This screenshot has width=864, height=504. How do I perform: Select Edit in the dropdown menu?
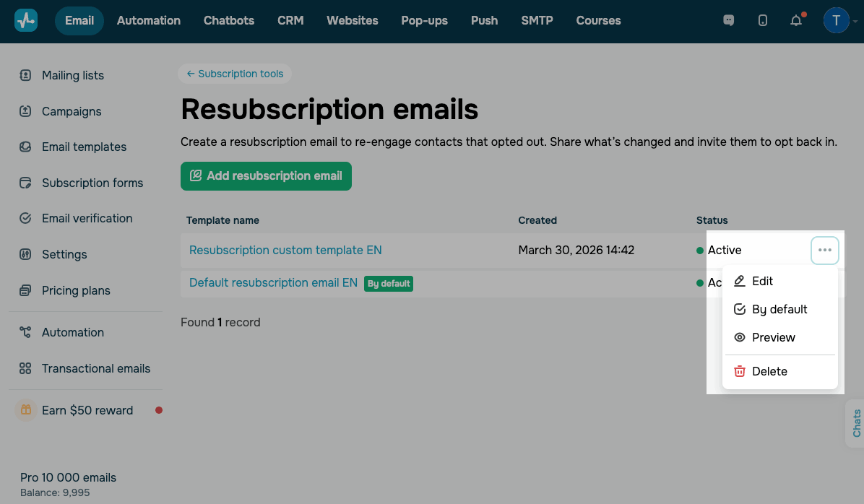762,281
